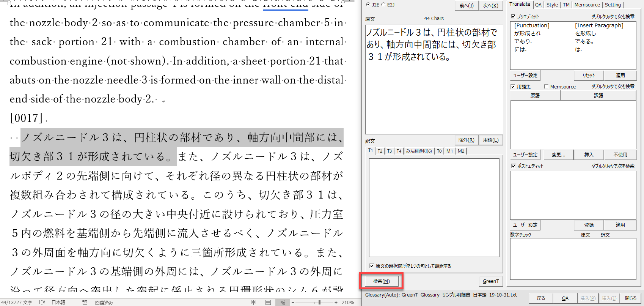644x306 pixels.
Task: Switch to the Setting tab
Action: (x=613, y=5)
